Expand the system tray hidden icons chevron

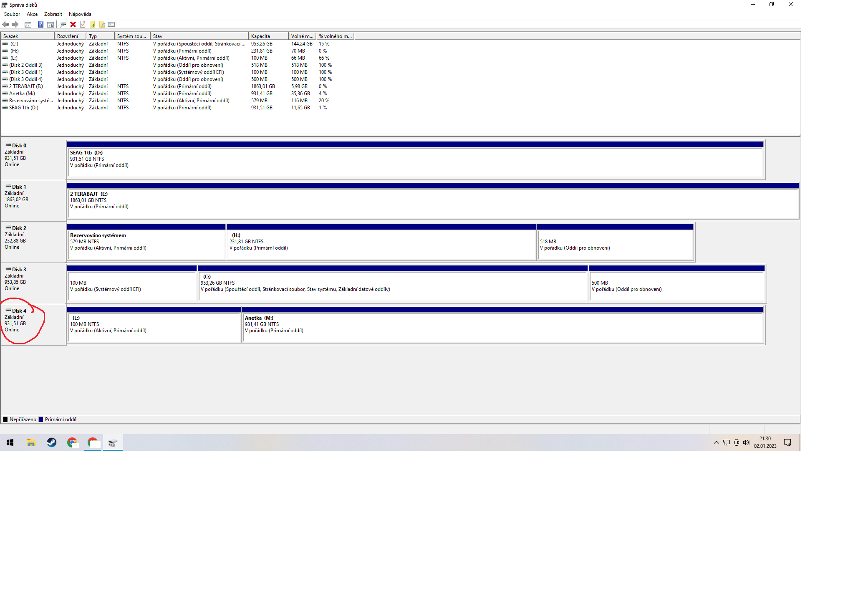716,442
